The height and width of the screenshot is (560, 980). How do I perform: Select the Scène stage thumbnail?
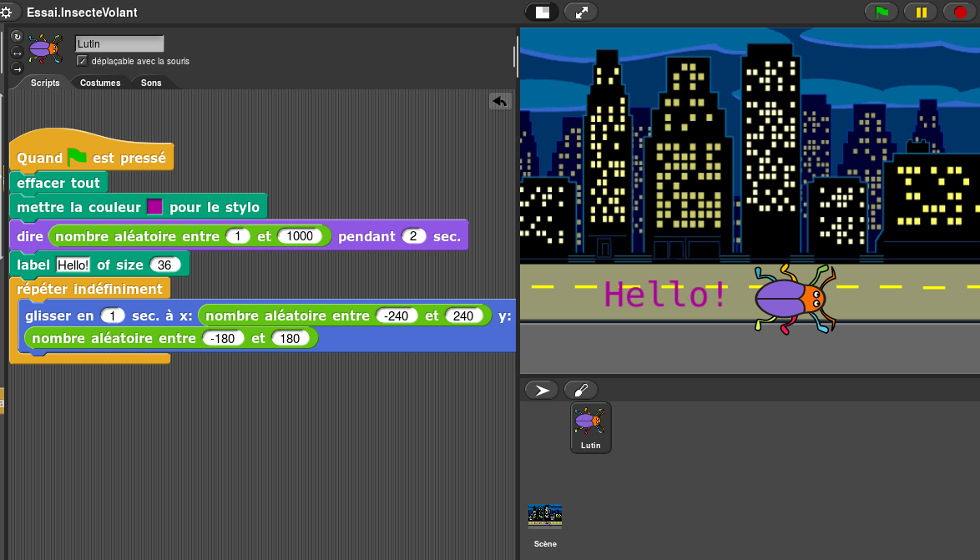pos(545,517)
